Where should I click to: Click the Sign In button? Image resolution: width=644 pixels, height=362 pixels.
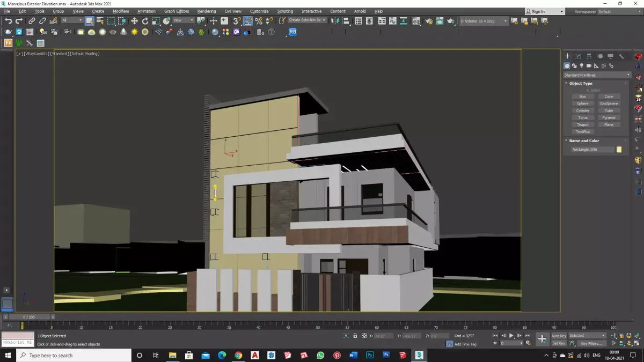click(545, 11)
